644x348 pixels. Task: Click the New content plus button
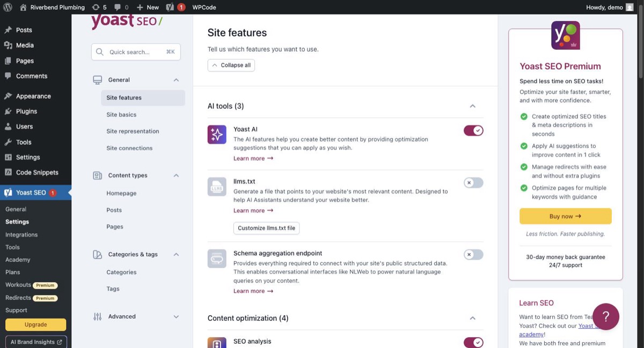pyautogui.click(x=148, y=7)
